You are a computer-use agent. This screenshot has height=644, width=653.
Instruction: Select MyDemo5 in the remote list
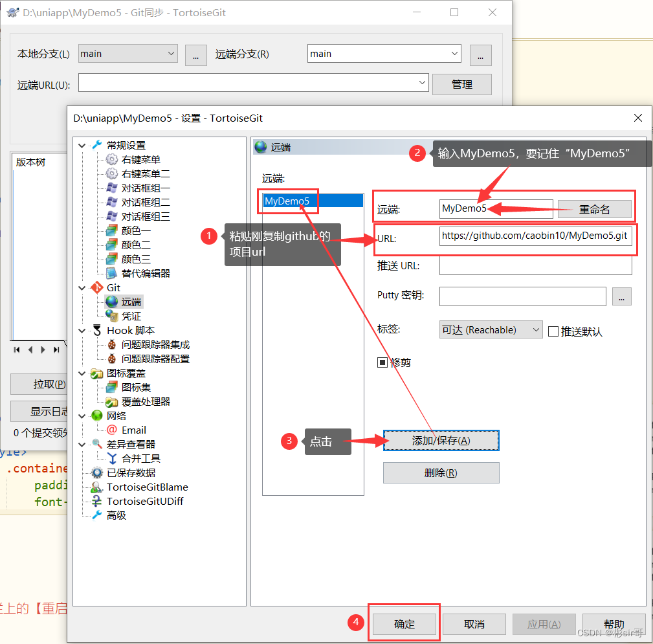coord(287,201)
